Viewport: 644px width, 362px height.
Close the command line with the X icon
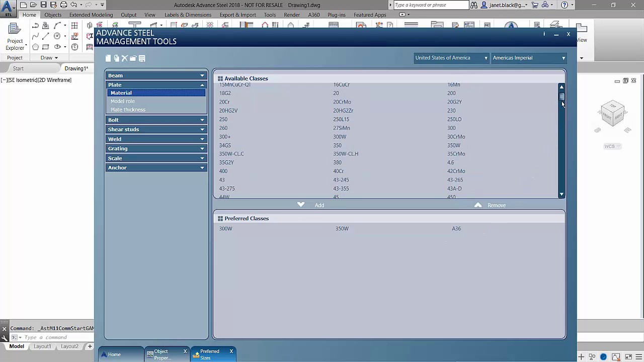tap(4, 329)
